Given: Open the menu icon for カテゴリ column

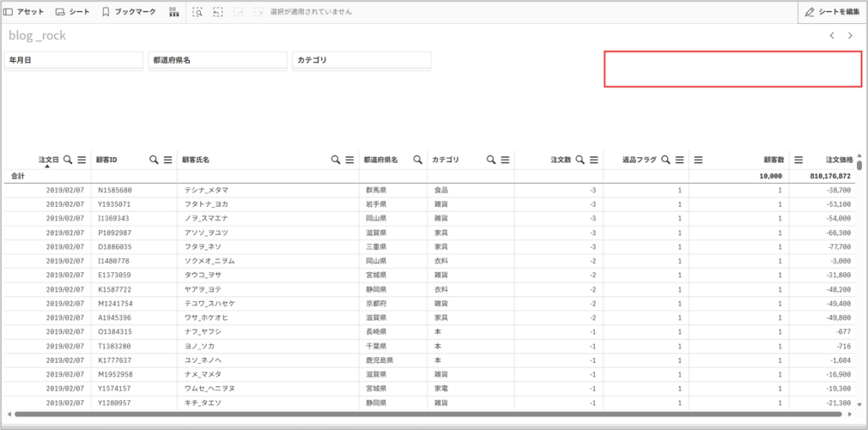Looking at the screenshot, I should (505, 159).
